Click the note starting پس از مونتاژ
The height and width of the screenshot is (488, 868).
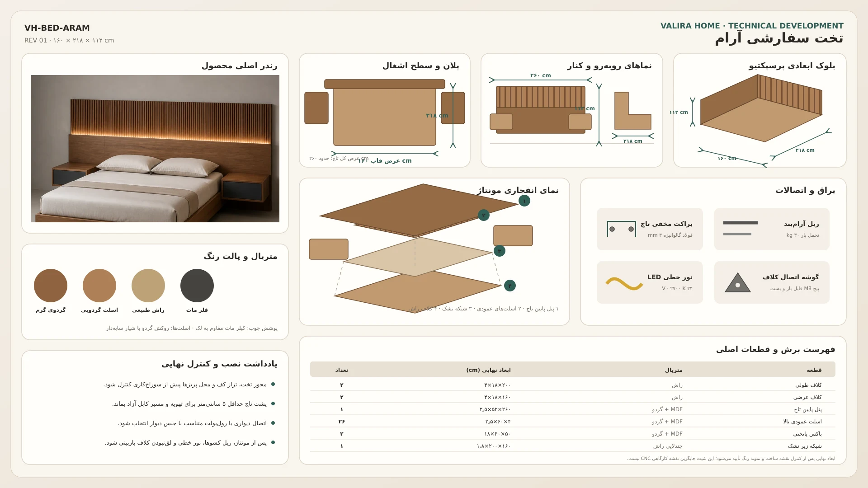click(x=186, y=443)
